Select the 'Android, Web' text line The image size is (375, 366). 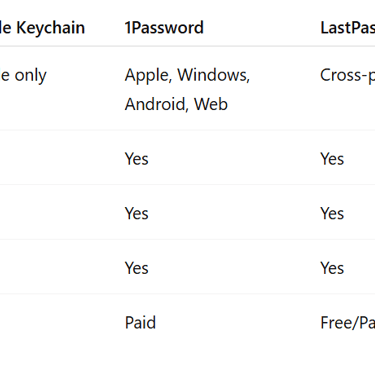[x=176, y=104]
